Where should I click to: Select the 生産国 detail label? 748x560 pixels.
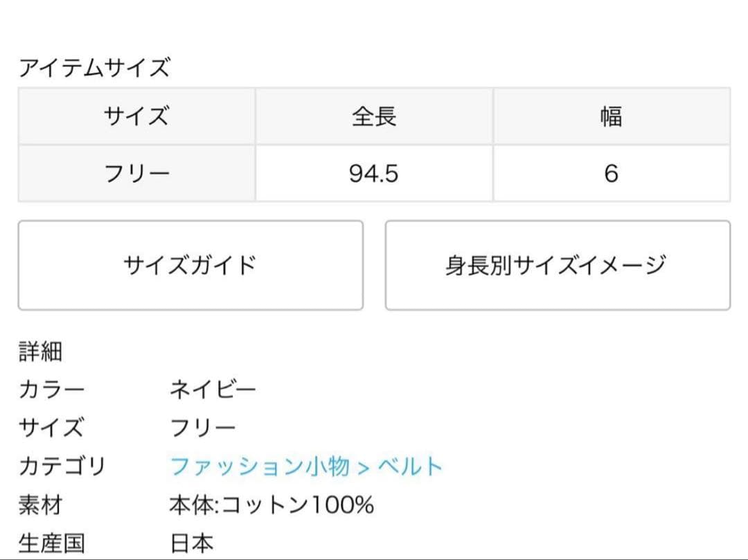pyautogui.click(x=51, y=543)
